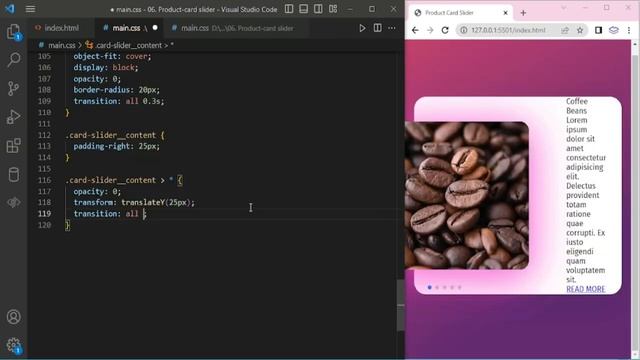Close the Product Card Slider browser tab
Viewport: 640px width, 360px height.
pyautogui.click(x=505, y=13)
